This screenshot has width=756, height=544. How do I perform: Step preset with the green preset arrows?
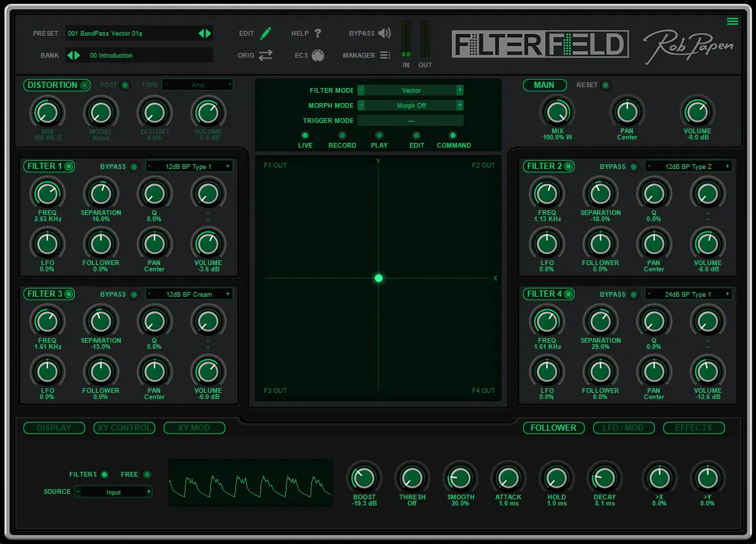[205, 33]
